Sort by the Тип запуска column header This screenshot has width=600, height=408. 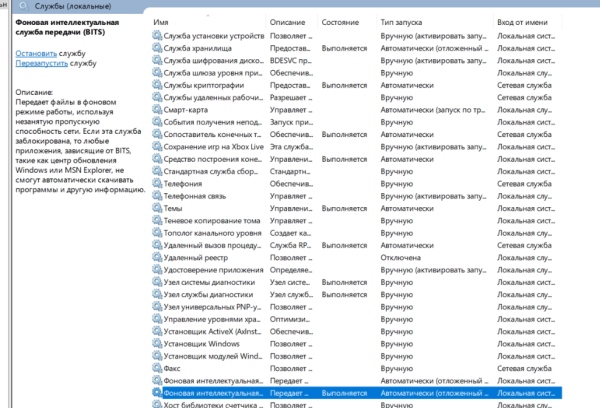click(x=401, y=22)
